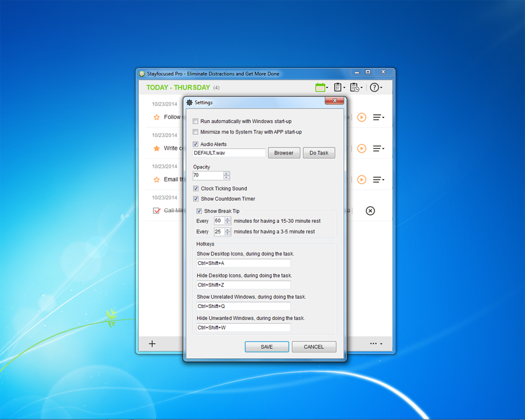The image size is (525, 420).
Task: Remove completed task with circled X icon
Action: coord(370,211)
